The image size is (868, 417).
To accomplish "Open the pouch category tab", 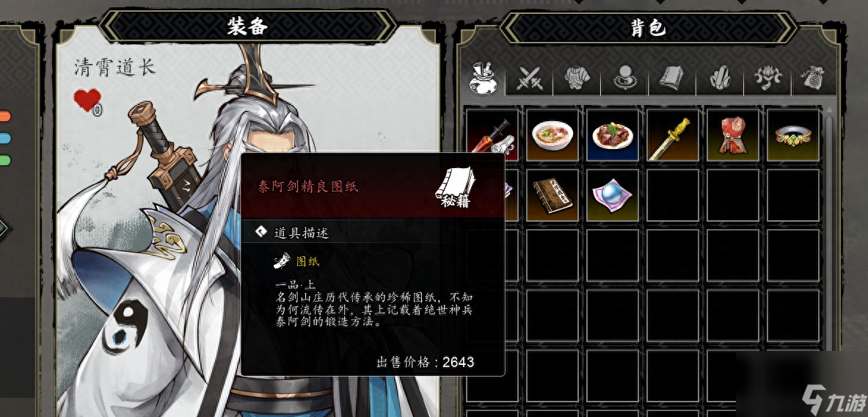I will pyautogui.click(x=814, y=79).
